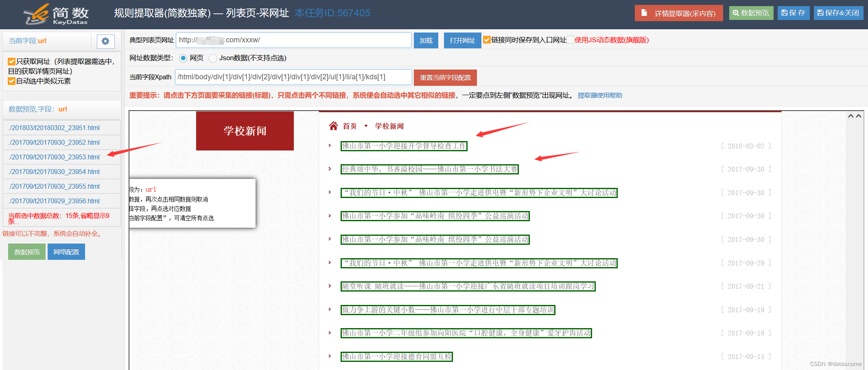Click the selected data total count text
Viewport: 868px width, 370px height.
point(59,218)
